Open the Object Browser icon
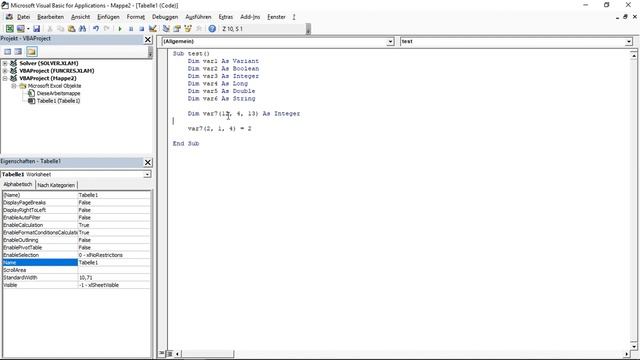The image size is (640, 360). (x=188, y=29)
